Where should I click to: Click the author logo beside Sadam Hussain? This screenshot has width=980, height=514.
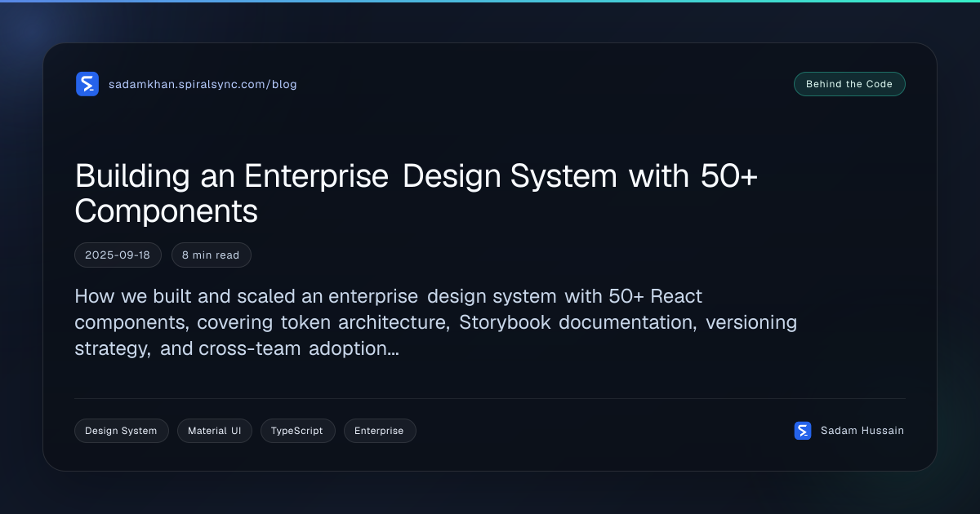click(803, 431)
